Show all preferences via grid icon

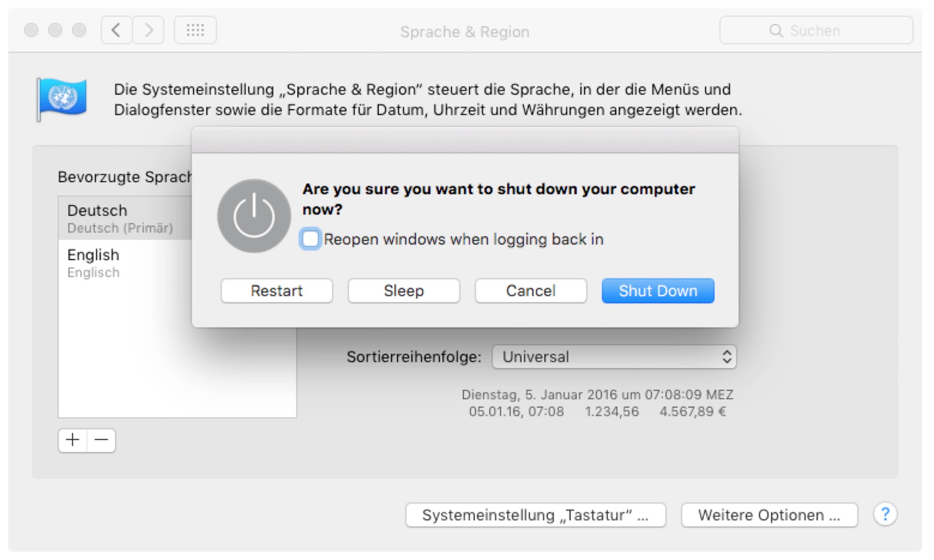[x=195, y=30]
